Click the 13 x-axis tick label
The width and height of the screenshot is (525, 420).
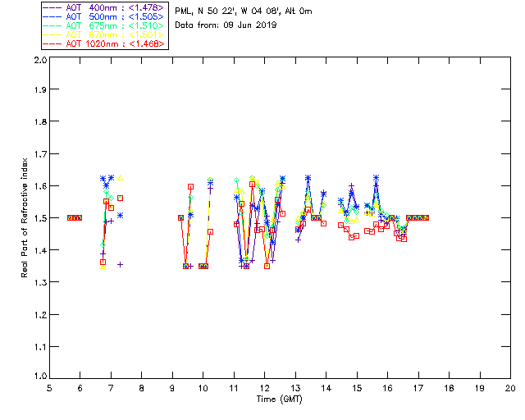[x=295, y=389]
